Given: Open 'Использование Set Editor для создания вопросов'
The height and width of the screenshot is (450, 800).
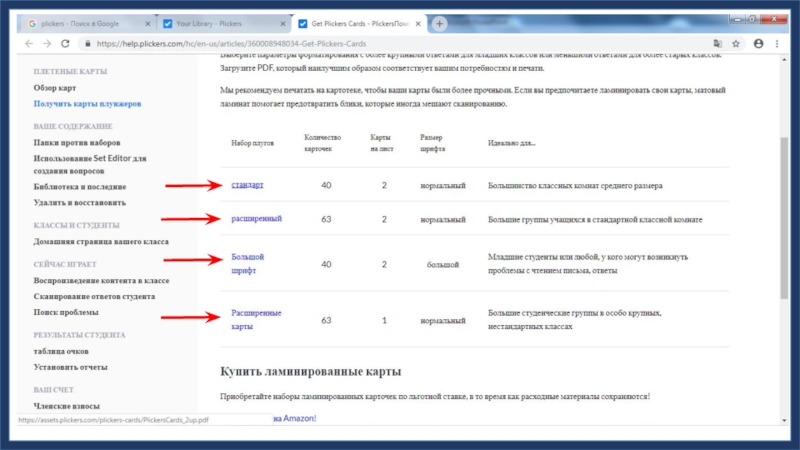Looking at the screenshot, I should pyautogui.click(x=90, y=164).
